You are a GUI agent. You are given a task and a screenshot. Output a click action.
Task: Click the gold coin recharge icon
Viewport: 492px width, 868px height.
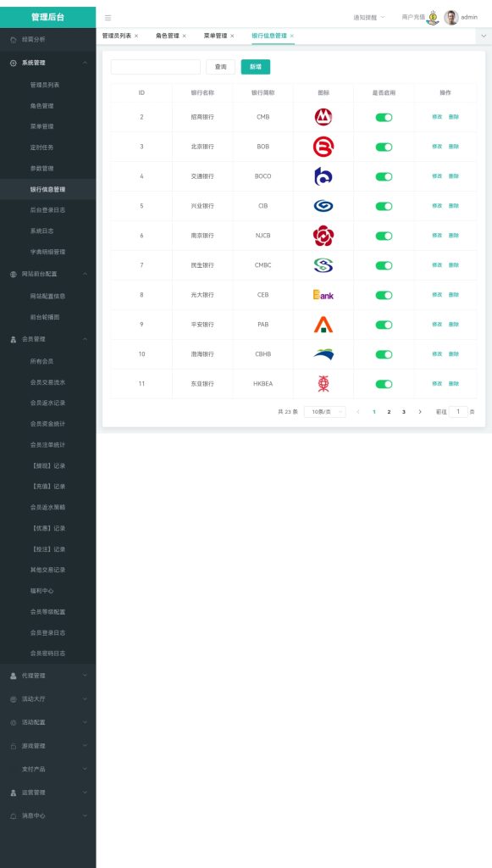434,18
